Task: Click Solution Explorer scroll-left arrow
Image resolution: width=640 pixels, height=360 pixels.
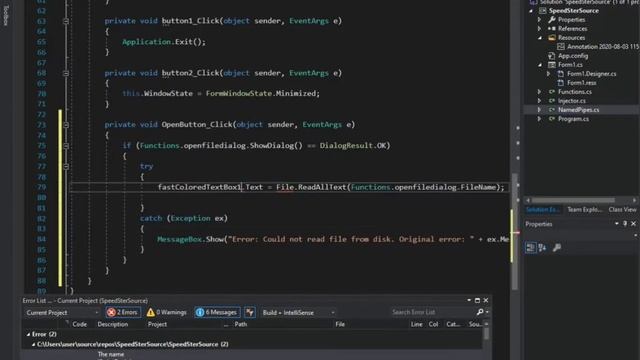Action: coord(527,200)
